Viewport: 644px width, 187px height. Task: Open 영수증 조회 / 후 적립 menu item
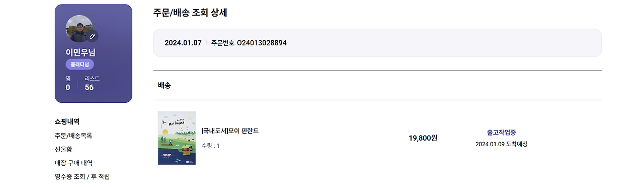pyautogui.click(x=82, y=176)
